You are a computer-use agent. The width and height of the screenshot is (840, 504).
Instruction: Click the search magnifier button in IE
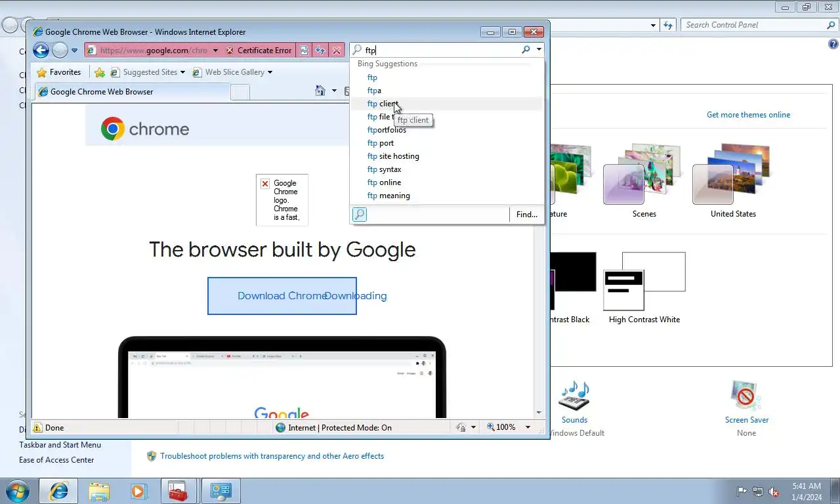pos(526,50)
